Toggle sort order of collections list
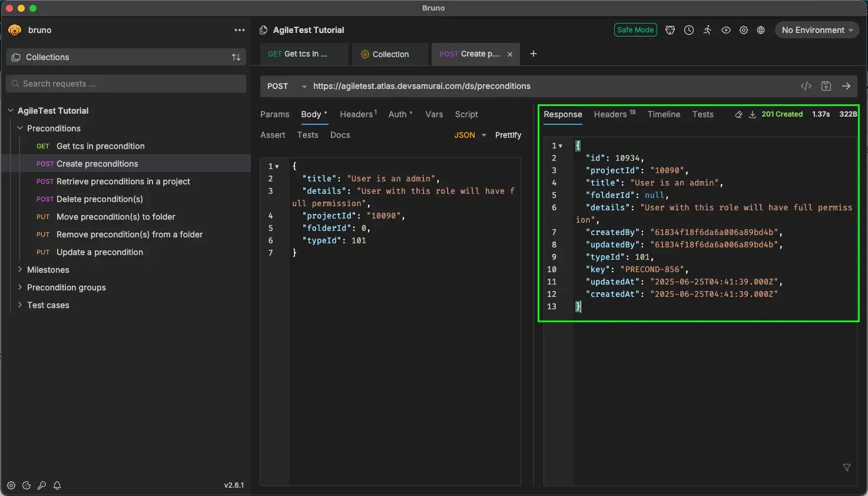This screenshot has height=496, width=868. pyautogui.click(x=236, y=57)
